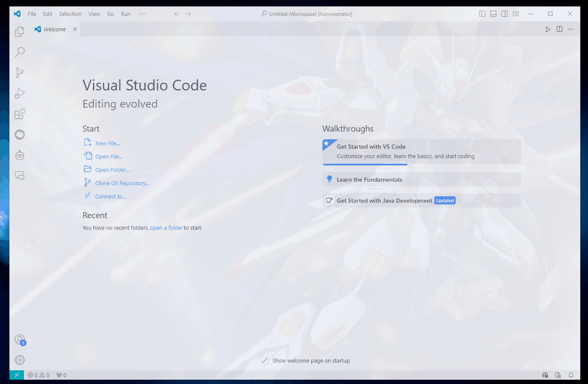Image resolution: width=588 pixels, height=384 pixels.
Task: Click the Run play button in editor toolbar
Action: [x=548, y=29]
